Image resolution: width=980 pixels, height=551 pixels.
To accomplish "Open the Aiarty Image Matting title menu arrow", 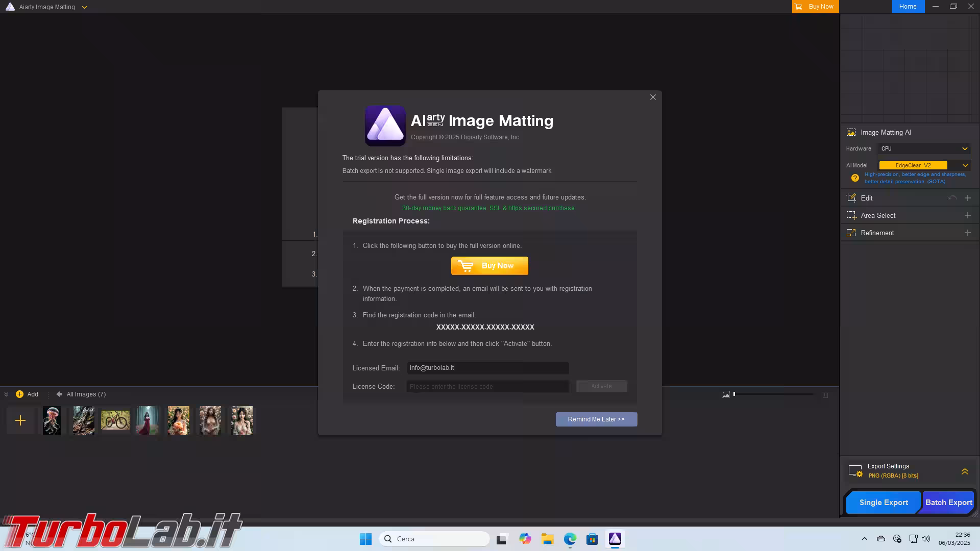I will [84, 7].
